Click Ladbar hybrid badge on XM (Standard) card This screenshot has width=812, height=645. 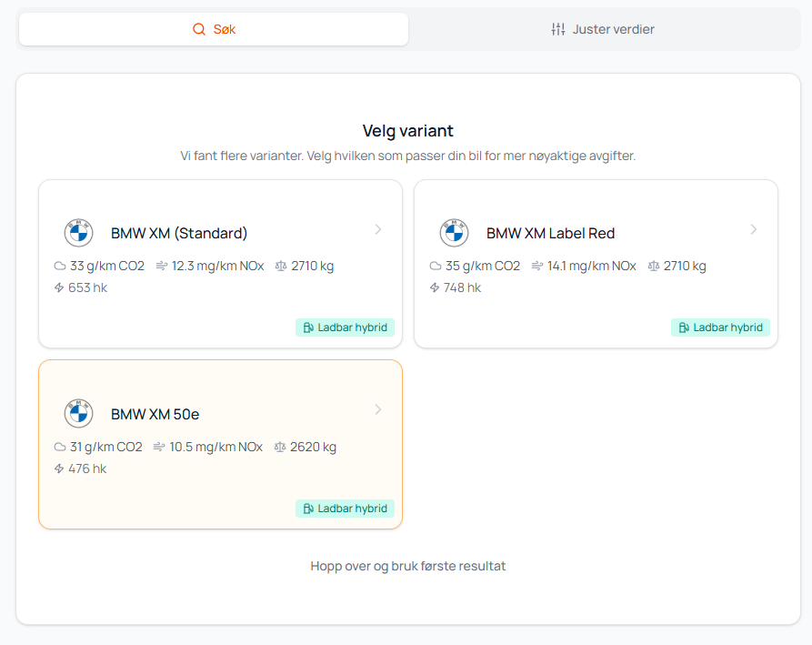click(x=345, y=328)
